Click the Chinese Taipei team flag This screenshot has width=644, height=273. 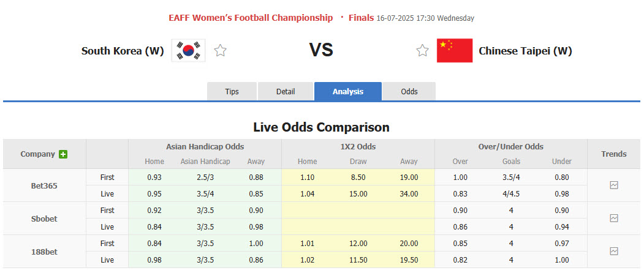point(454,51)
